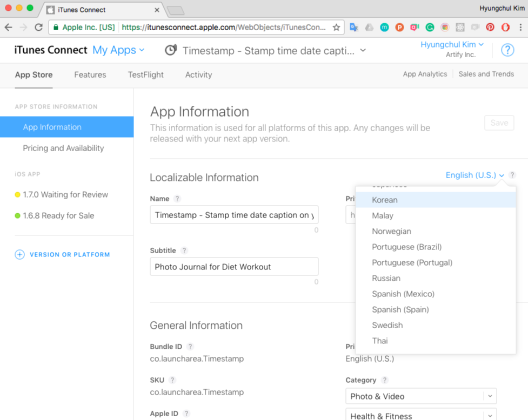The height and width of the screenshot is (420, 528).
Task: Click the browser back arrow
Action: tap(9, 27)
